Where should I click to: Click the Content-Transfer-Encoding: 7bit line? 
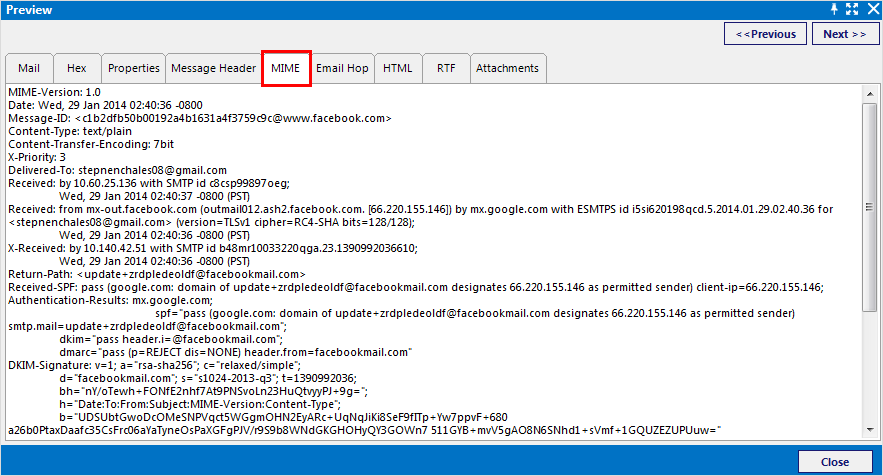[x=91, y=144]
